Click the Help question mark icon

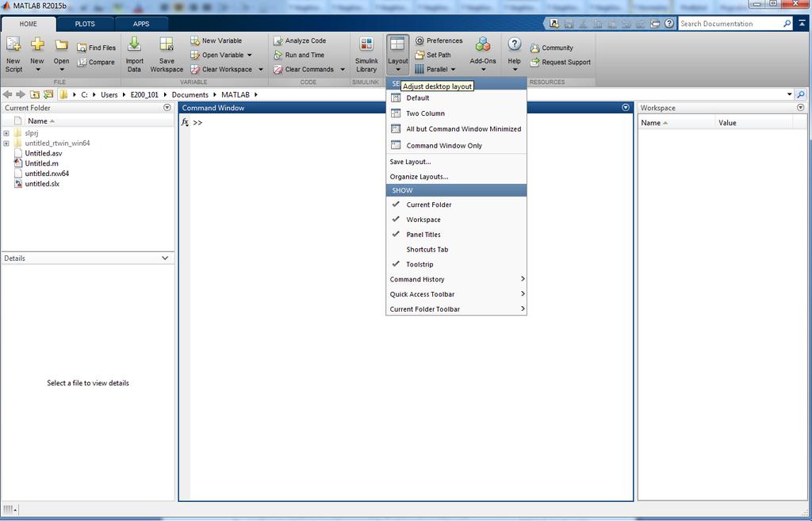(x=514, y=44)
